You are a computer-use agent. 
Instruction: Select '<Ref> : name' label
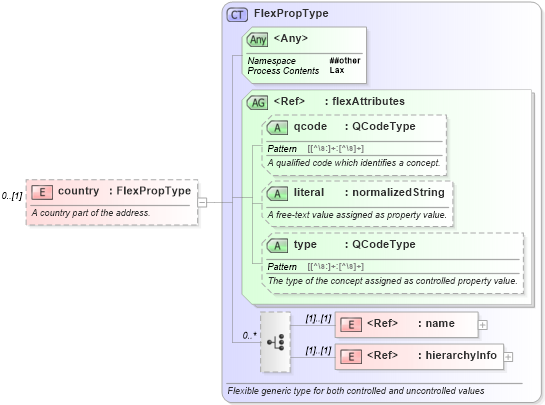pyautogui.click(x=411, y=323)
